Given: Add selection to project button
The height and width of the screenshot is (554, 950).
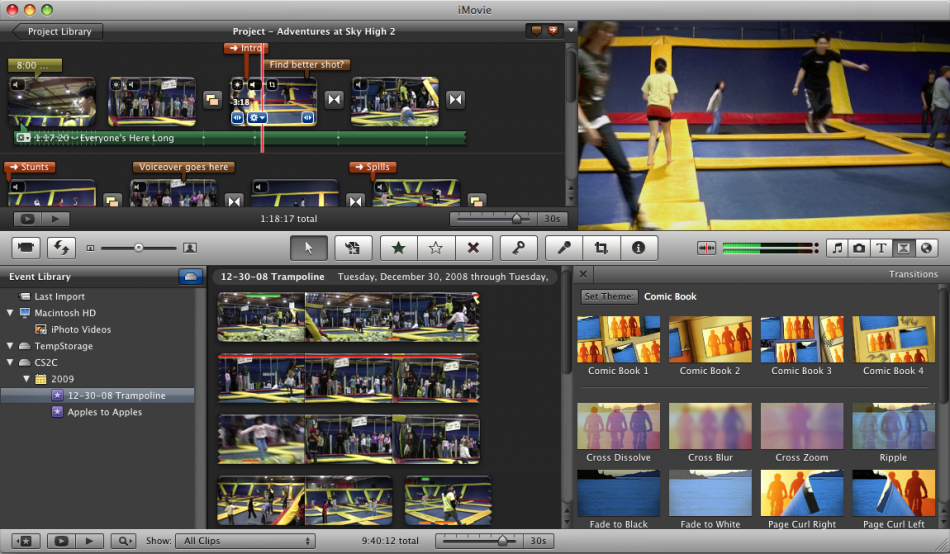Looking at the screenshot, I should click(x=353, y=247).
